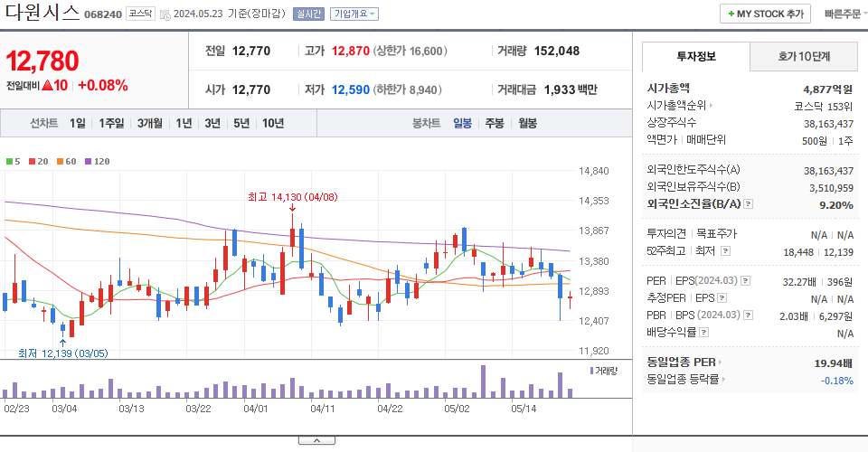868x452 pixels.
Task: Open the 기업개요 dropdown
Action: tap(354, 14)
